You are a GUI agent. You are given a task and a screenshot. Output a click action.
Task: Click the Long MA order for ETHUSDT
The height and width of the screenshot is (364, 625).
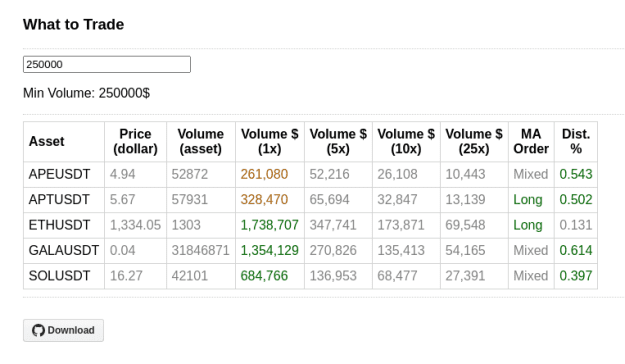[528, 225]
